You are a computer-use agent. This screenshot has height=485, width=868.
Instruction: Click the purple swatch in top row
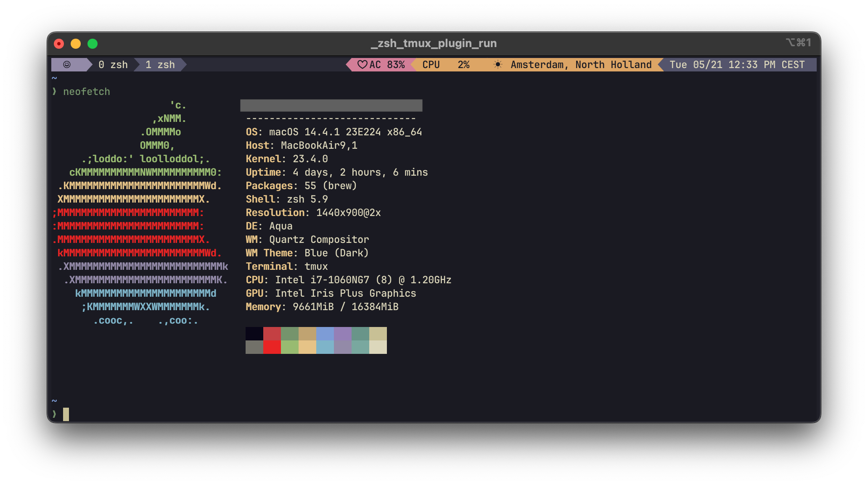tap(343, 334)
